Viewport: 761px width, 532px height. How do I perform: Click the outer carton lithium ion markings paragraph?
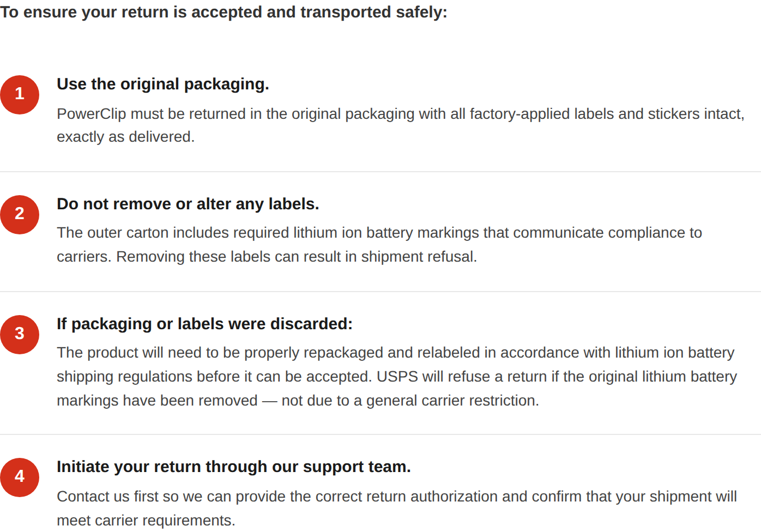coord(379,245)
